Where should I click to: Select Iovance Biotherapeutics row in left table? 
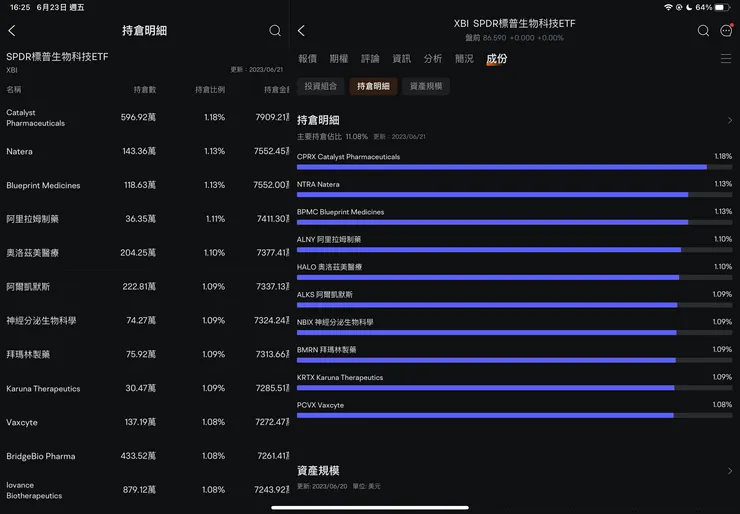(145, 490)
